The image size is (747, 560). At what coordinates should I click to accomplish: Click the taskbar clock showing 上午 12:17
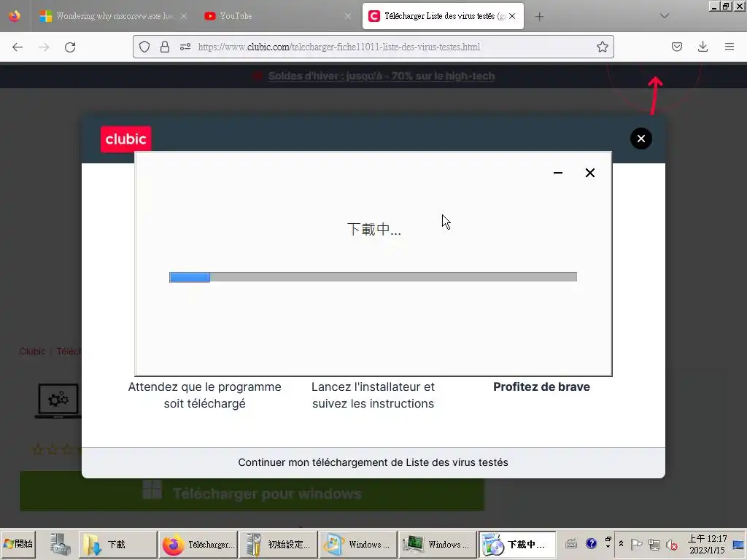click(707, 544)
